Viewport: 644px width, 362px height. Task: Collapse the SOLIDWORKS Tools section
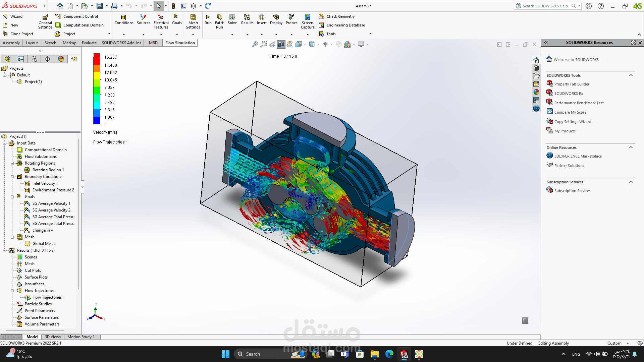(x=631, y=75)
